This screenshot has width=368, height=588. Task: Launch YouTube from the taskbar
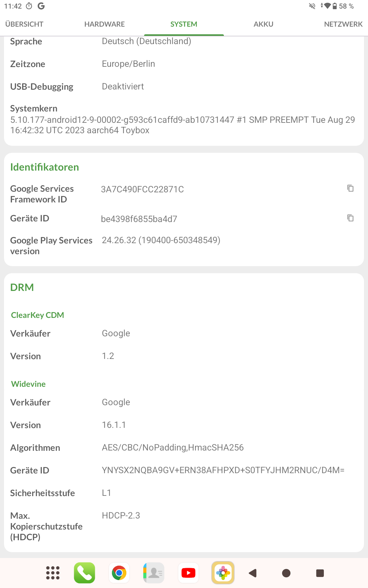[188, 573]
